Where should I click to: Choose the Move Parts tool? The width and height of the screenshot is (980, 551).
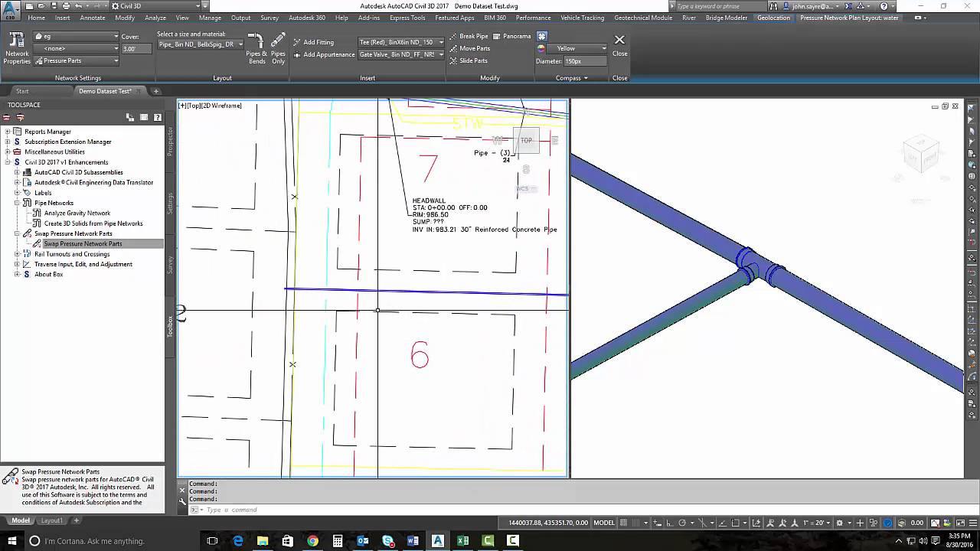(469, 48)
